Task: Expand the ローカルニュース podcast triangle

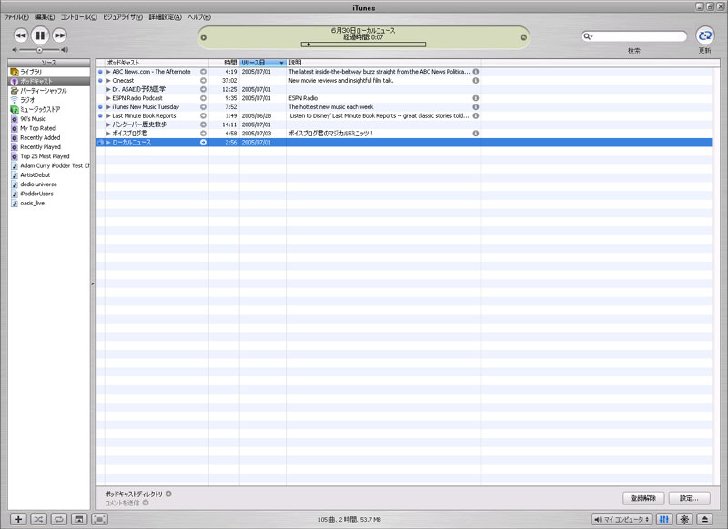Action: click(x=108, y=142)
